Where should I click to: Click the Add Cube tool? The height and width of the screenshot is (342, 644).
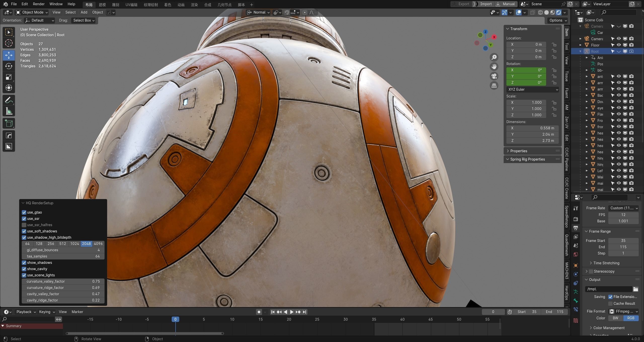click(9, 123)
